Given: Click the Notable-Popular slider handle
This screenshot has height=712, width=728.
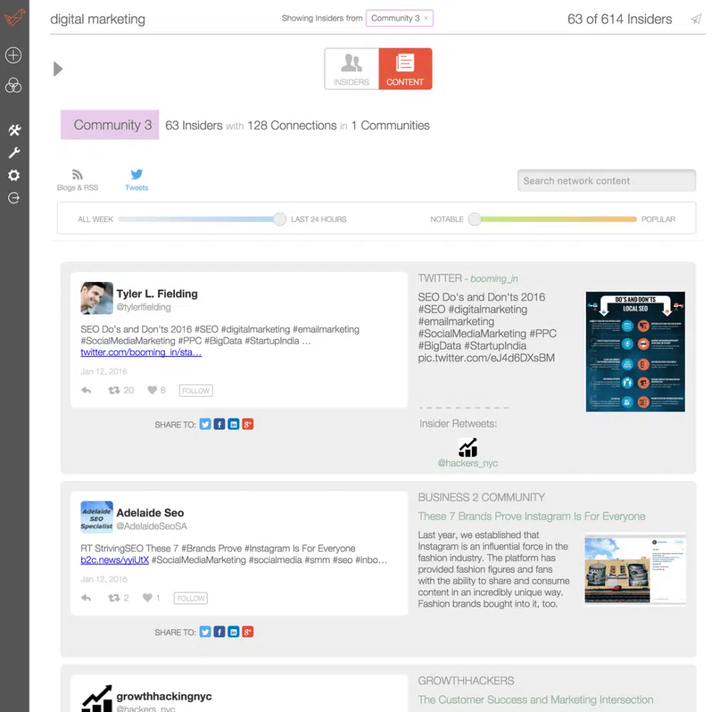Looking at the screenshot, I should coord(474,219).
